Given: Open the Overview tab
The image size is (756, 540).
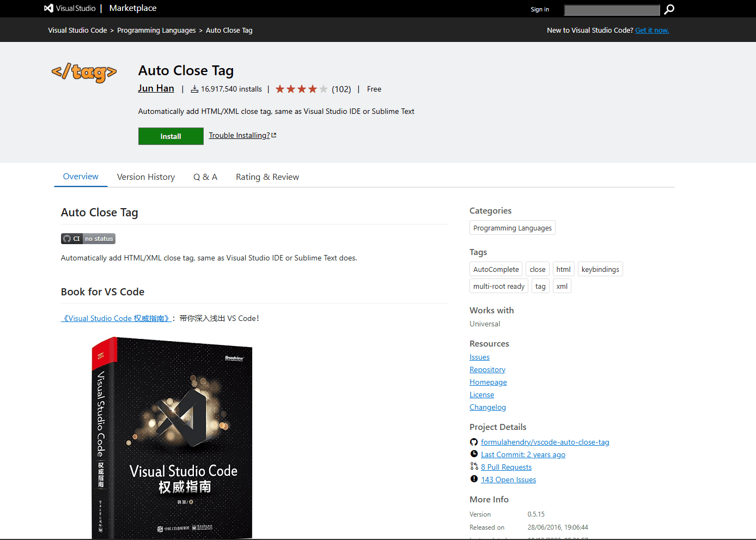Looking at the screenshot, I should click(x=81, y=177).
